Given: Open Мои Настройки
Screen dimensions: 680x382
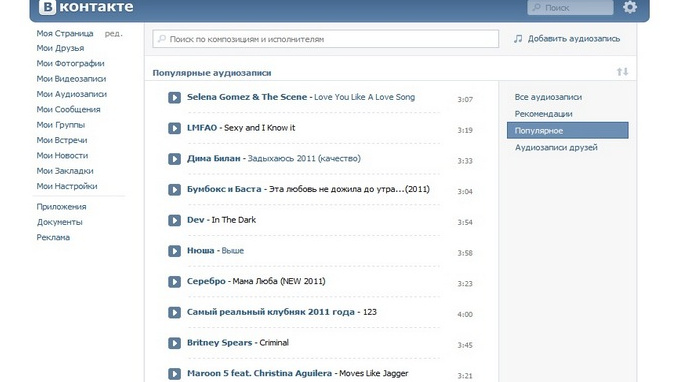Looking at the screenshot, I should click(x=67, y=186).
